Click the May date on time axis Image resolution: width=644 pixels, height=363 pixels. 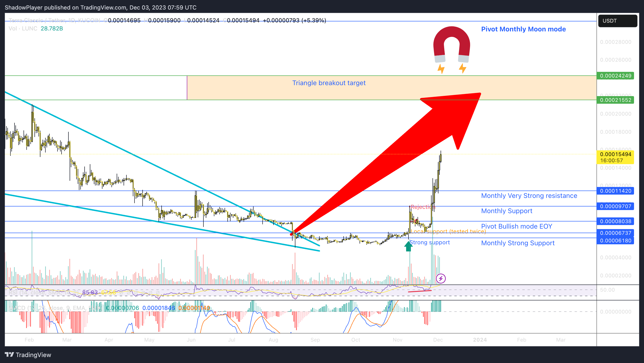pos(149,340)
